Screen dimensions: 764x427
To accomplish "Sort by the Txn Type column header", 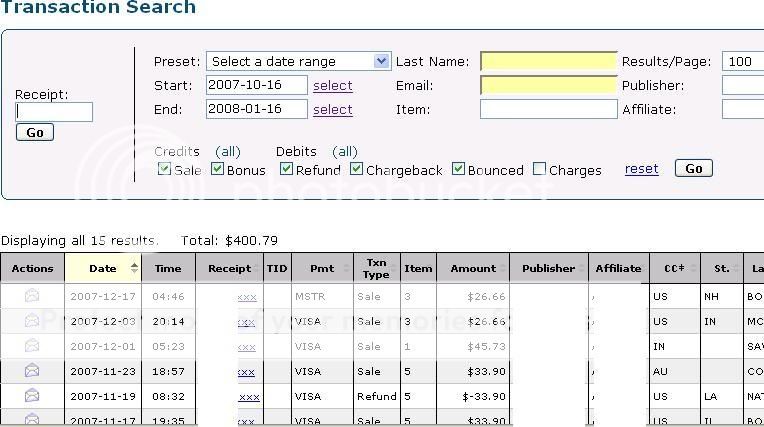I will tap(377, 268).
